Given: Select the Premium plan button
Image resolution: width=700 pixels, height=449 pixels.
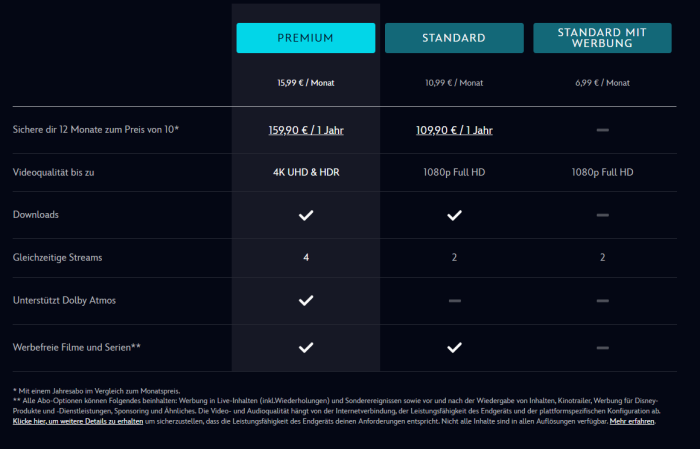Looking at the screenshot, I should (x=306, y=38).
